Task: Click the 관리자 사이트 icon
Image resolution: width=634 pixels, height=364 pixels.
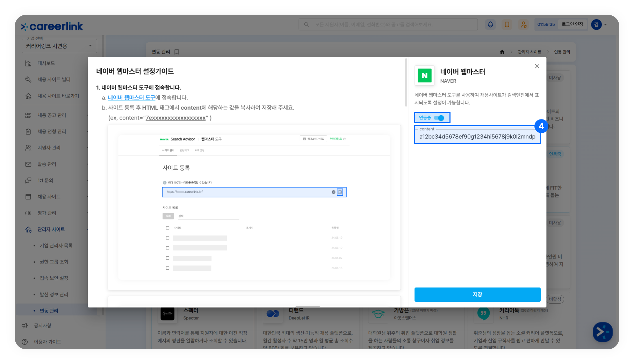Action: click(x=28, y=229)
